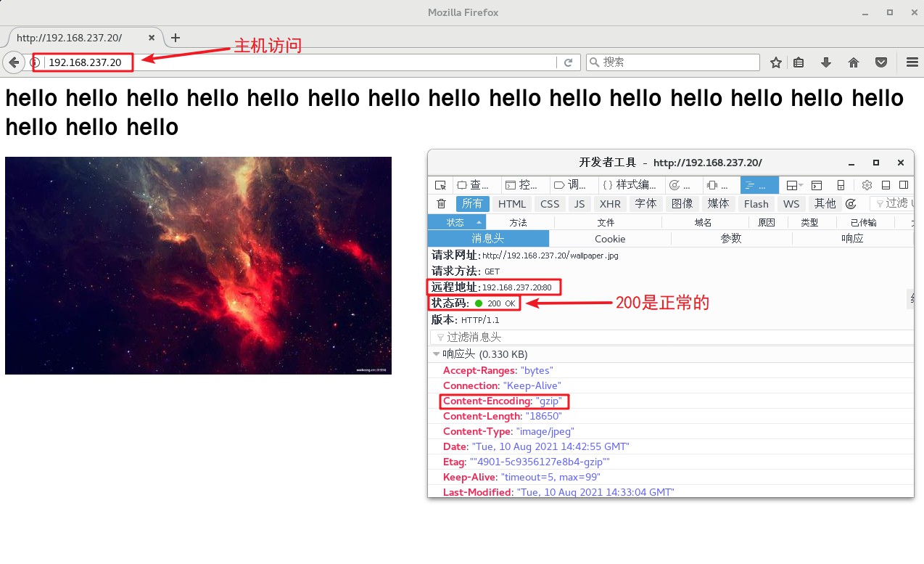Switch to the 响应 (Response) tab
Viewport: 924px width, 564px height.
tap(853, 239)
